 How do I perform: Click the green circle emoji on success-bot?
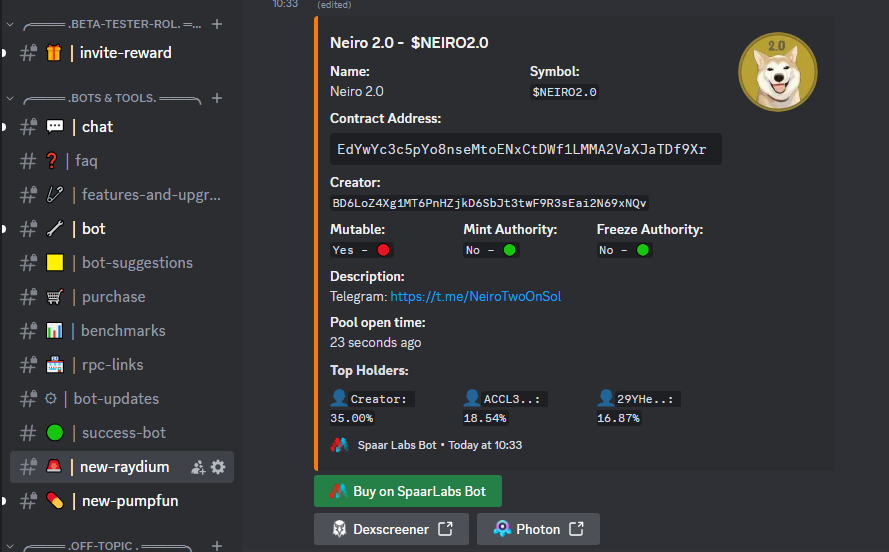(55, 433)
